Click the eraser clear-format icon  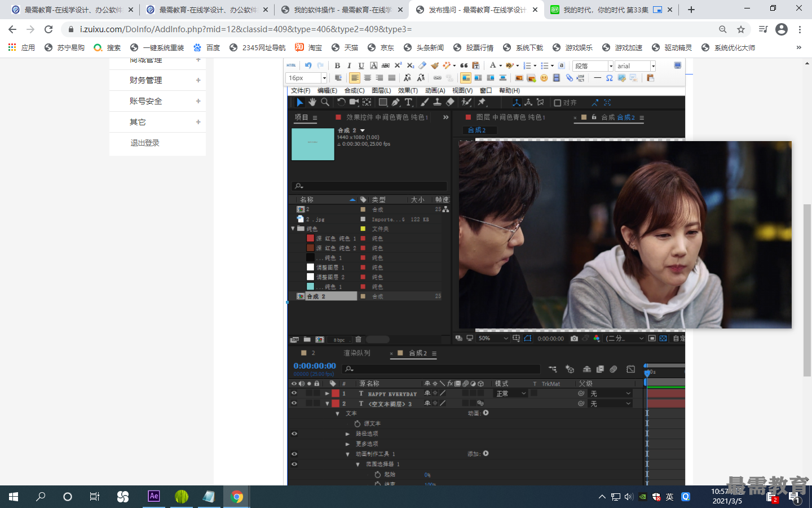tap(422, 65)
